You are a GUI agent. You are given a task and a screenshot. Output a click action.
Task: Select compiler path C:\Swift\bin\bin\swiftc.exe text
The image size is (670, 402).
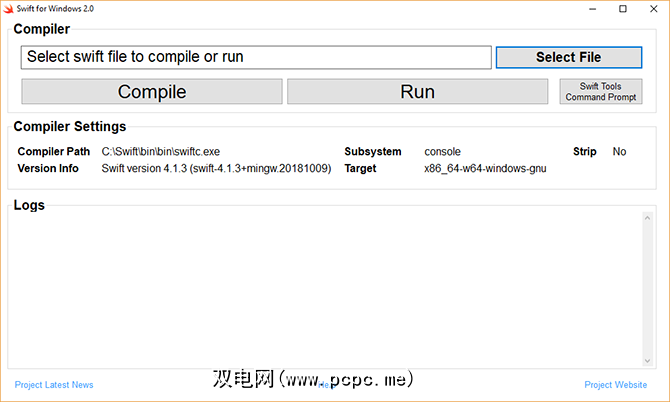point(161,152)
